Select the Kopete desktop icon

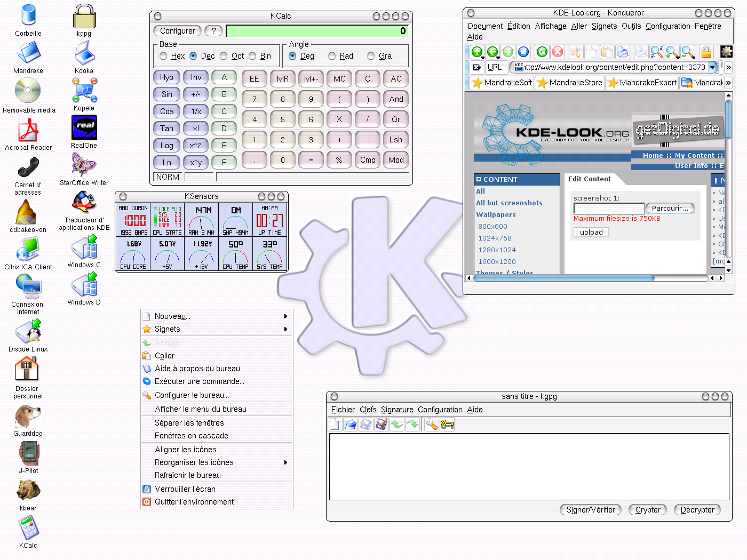tap(84, 94)
